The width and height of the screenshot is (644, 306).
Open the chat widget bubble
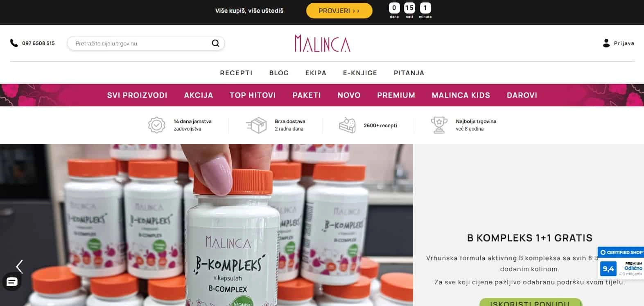click(12, 282)
